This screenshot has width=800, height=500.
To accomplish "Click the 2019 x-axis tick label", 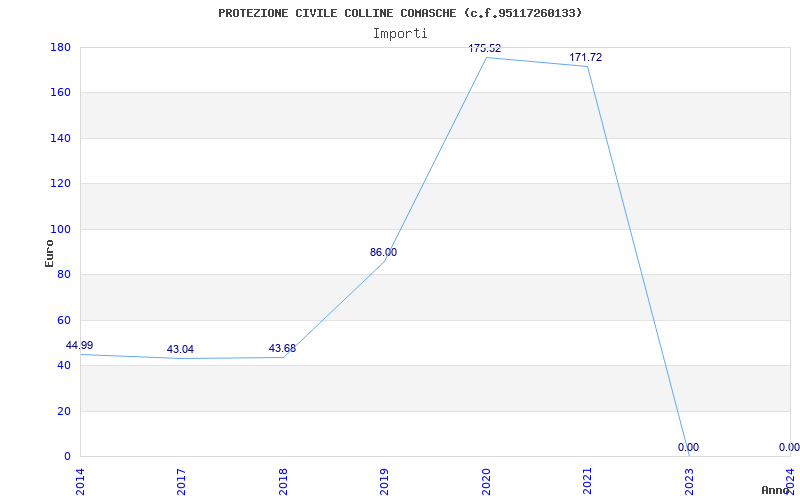I will pyautogui.click(x=384, y=479).
